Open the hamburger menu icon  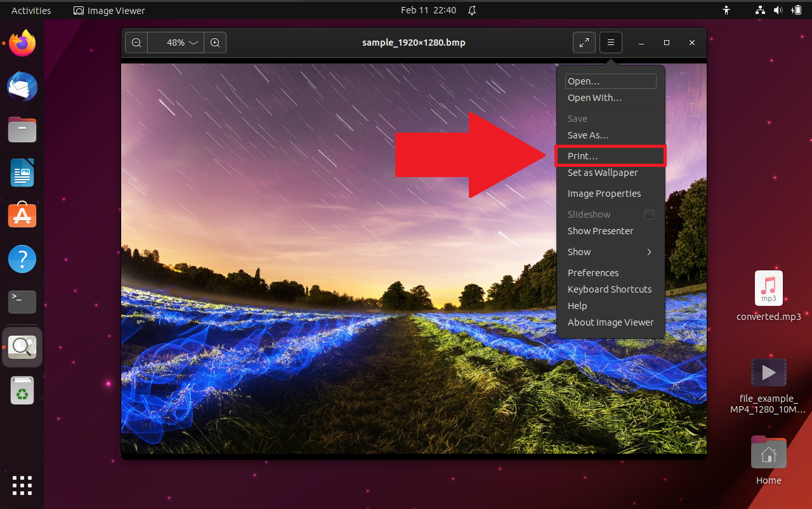coord(610,43)
